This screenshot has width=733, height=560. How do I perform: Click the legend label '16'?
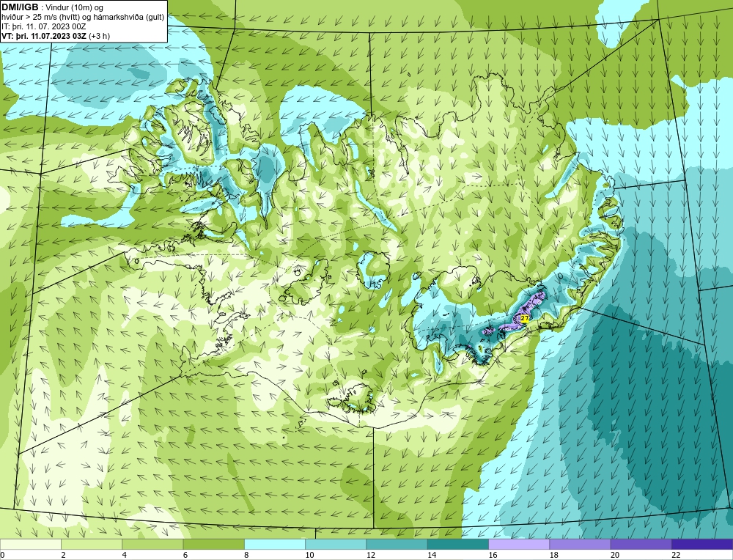click(x=493, y=556)
